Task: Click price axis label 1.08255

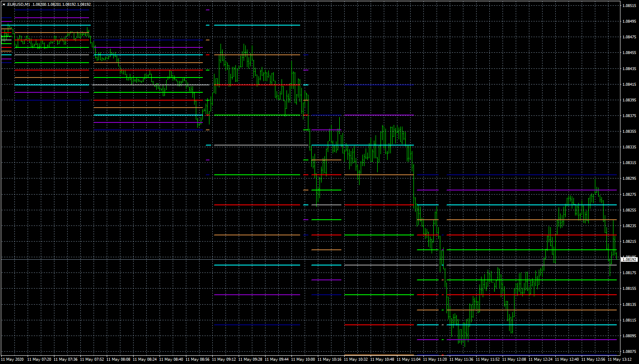Action: (x=629, y=210)
